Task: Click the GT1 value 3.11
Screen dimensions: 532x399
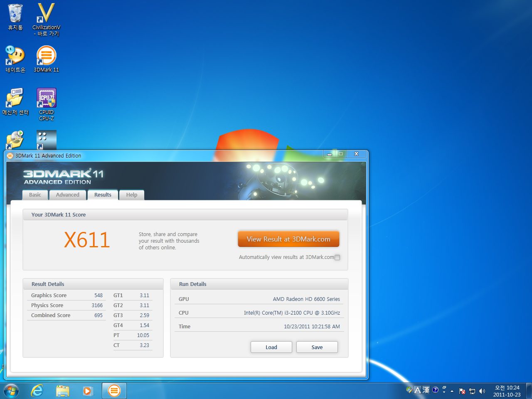Action: pyautogui.click(x=144, y=296)
